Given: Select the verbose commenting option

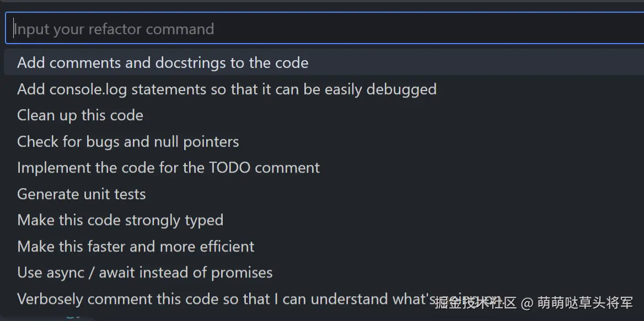Looking at the screenshot, I should (x=221, y=298).
